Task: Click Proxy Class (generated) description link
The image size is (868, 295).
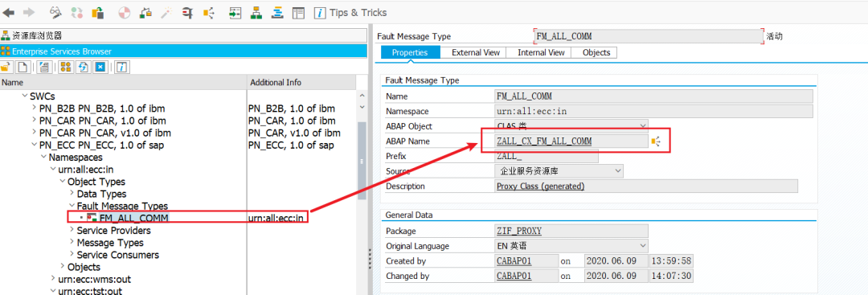Action: click(x=541, y=186)
